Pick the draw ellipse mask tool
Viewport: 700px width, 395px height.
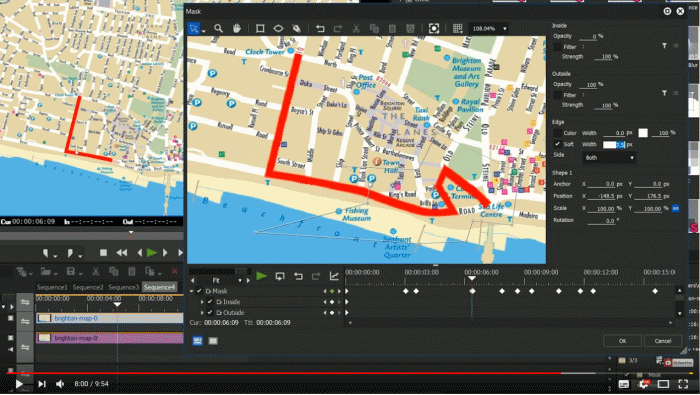[x=278, y=29]
